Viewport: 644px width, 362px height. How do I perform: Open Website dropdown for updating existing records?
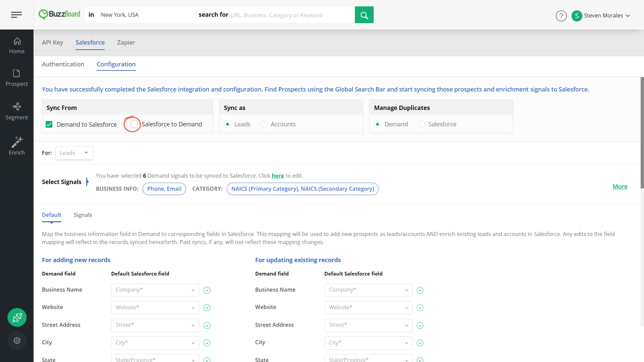[x=368, y=308]
